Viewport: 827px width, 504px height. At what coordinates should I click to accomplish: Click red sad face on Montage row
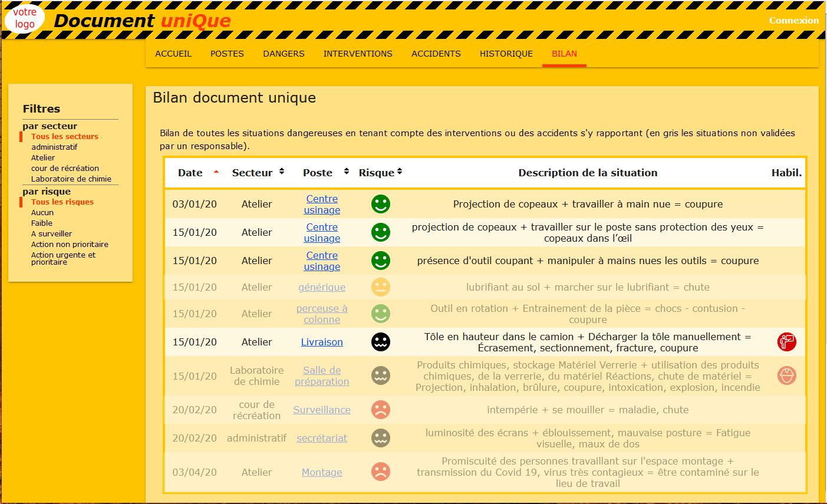381,472
